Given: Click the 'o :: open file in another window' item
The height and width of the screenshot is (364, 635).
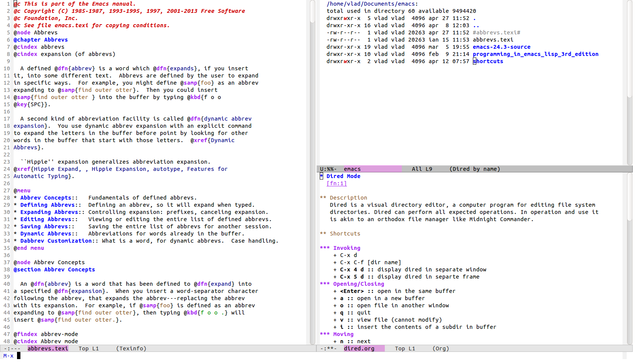Looking at the screenshot, I should coord(391,305).
